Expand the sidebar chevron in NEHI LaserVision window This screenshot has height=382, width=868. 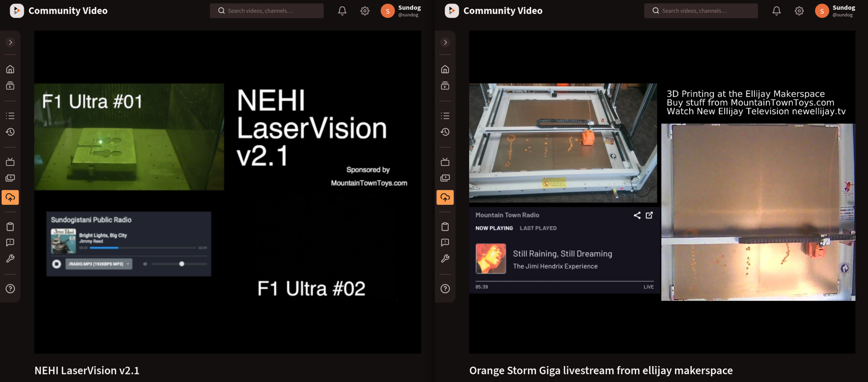tap(11, 43)
